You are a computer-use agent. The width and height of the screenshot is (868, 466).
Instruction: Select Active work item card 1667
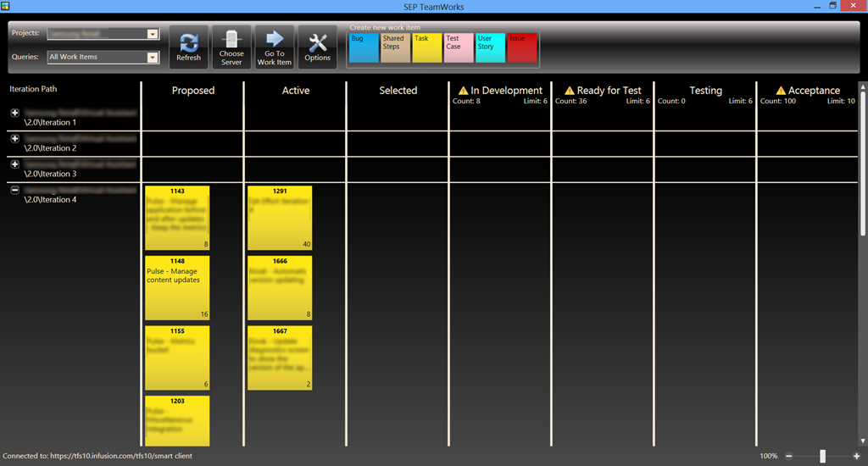(x=280, y=358)
